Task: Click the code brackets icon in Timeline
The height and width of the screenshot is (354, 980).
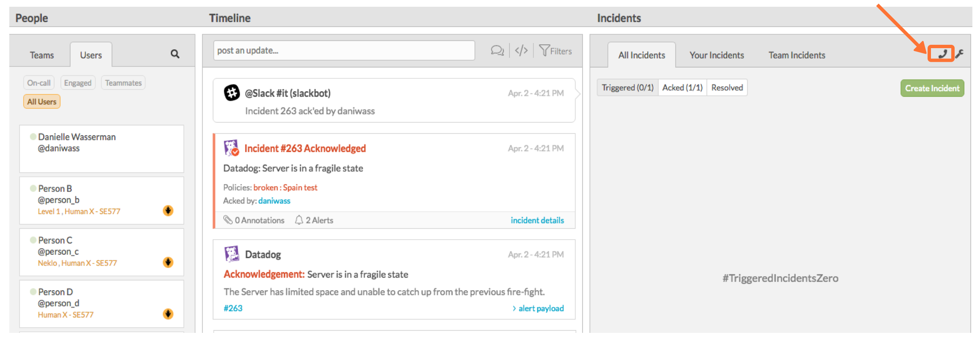Action: point(521,51)
